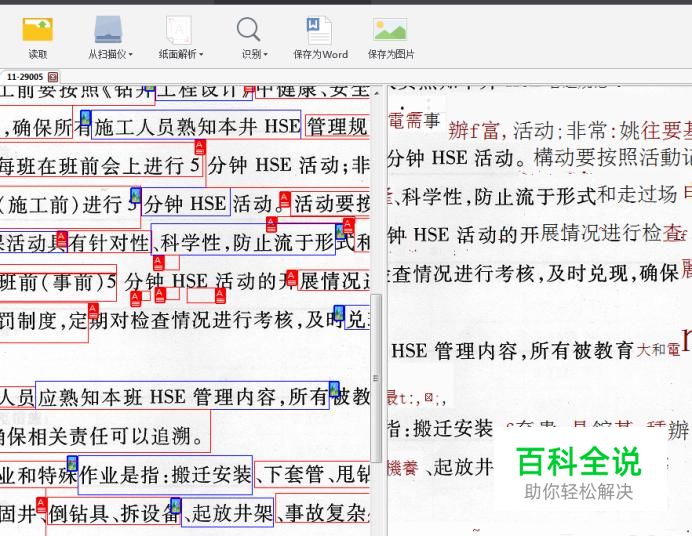Select the 起放井架 blue region

tap(228, 512)
